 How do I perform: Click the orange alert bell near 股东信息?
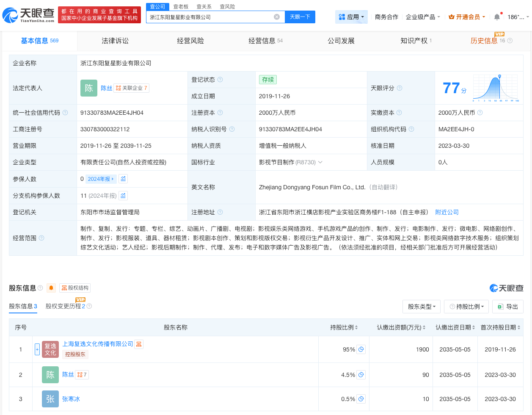pyautogui.click(x=51, y=288)
